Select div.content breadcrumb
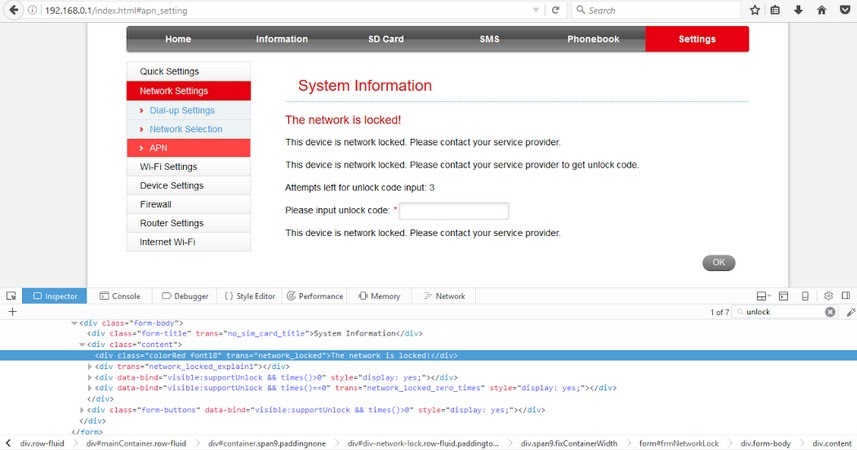The width and height of the screenshot is (857, 450). point(832,443)
